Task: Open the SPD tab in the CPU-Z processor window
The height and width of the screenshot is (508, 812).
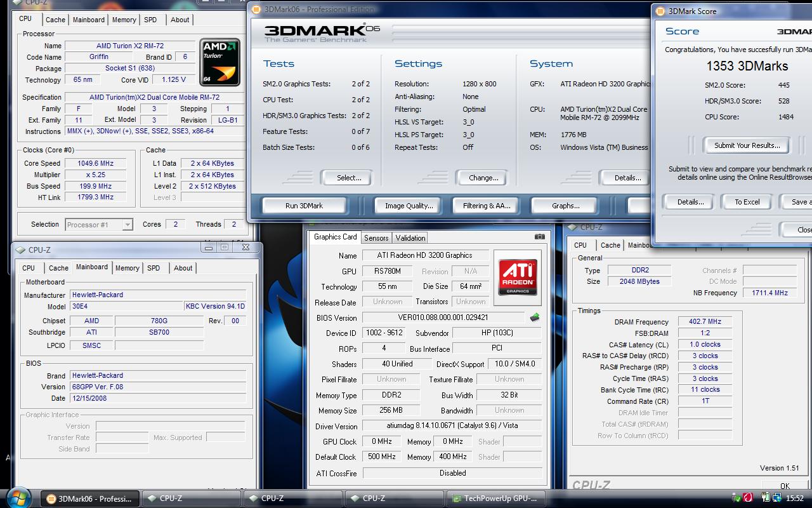Action: point(150,20)
